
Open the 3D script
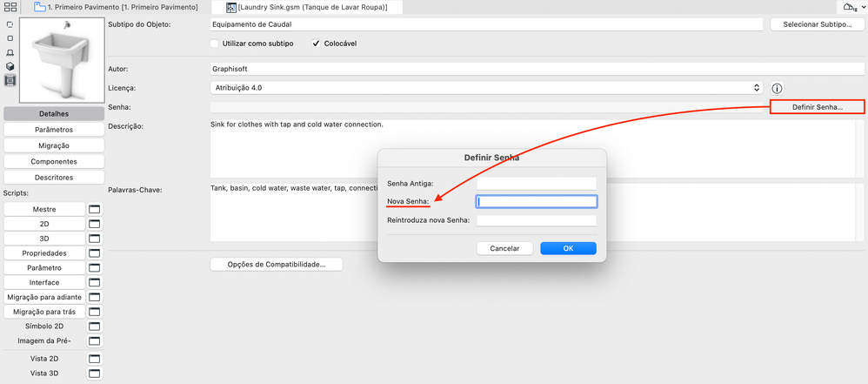pyautogui.click(x=44, y=239)
